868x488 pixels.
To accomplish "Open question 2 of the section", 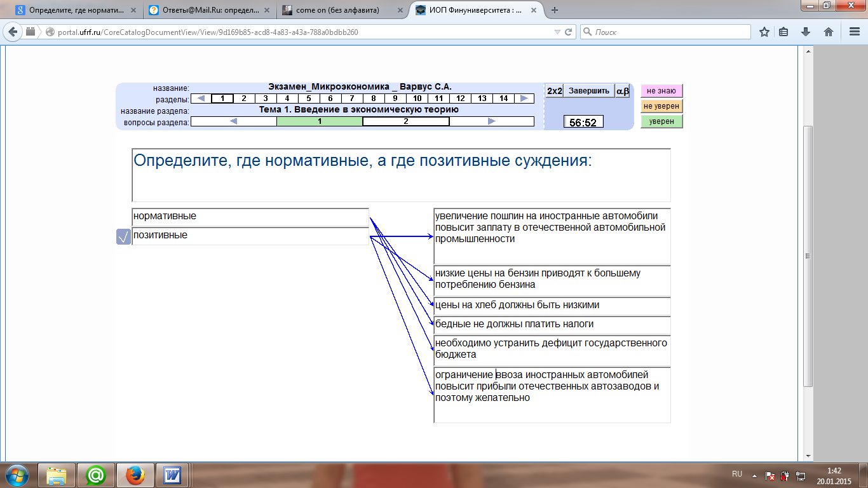I will pos(406,121).
